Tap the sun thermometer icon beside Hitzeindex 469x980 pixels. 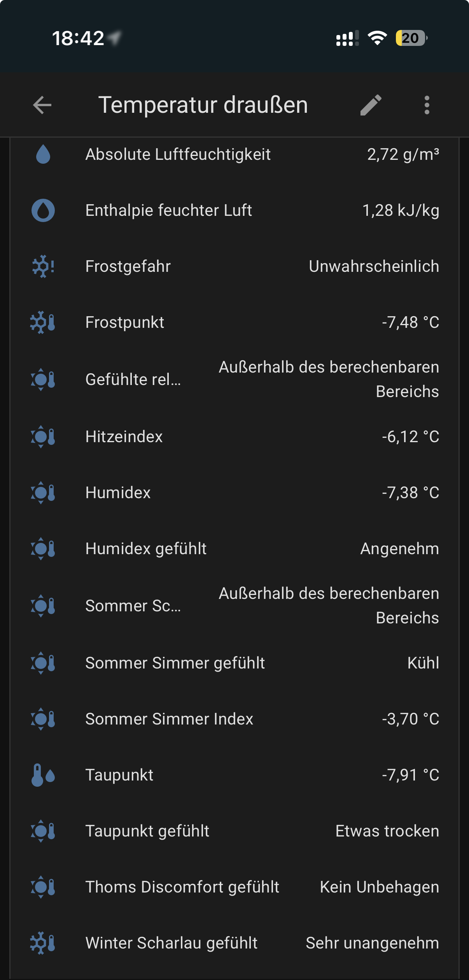tap(43, 437)
